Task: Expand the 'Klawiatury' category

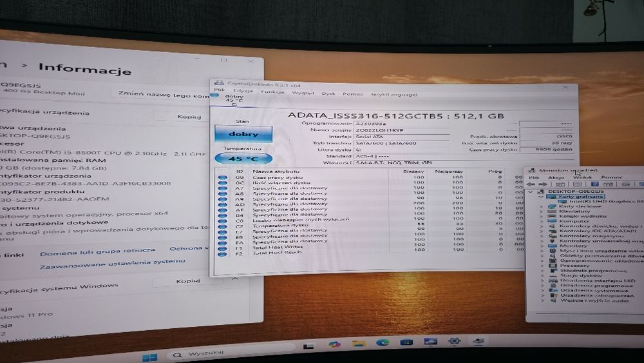Action: pos(542,211)
